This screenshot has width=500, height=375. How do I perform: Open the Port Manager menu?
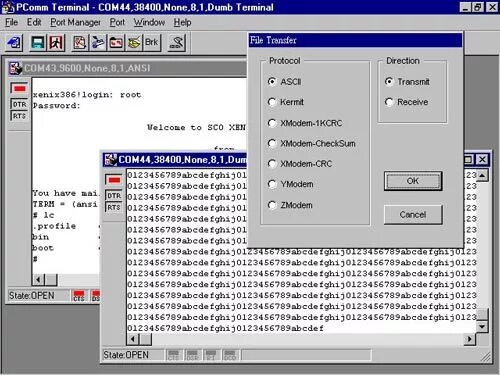(75, 22)
